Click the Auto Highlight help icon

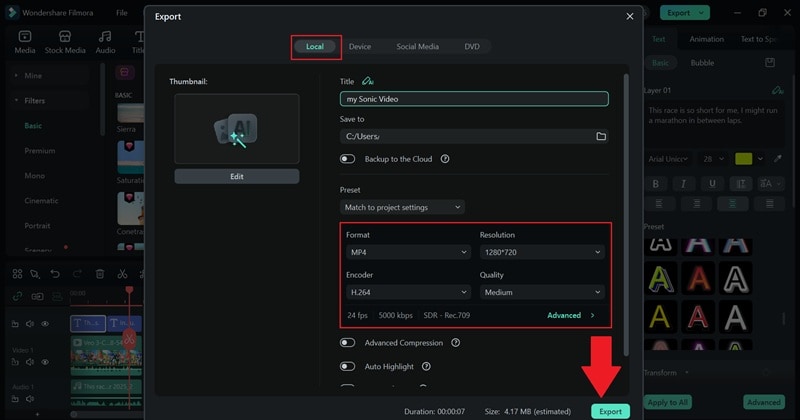click(426, 366)
